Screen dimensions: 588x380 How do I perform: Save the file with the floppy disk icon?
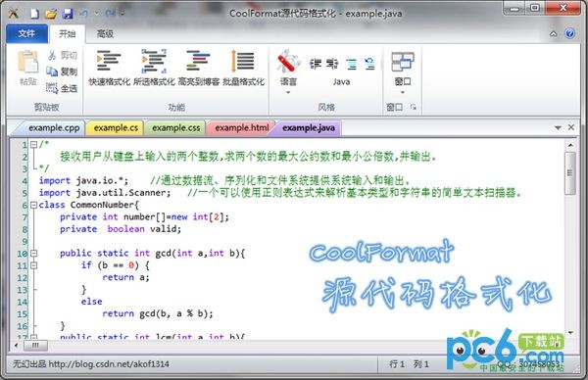(x=68, y=14)
